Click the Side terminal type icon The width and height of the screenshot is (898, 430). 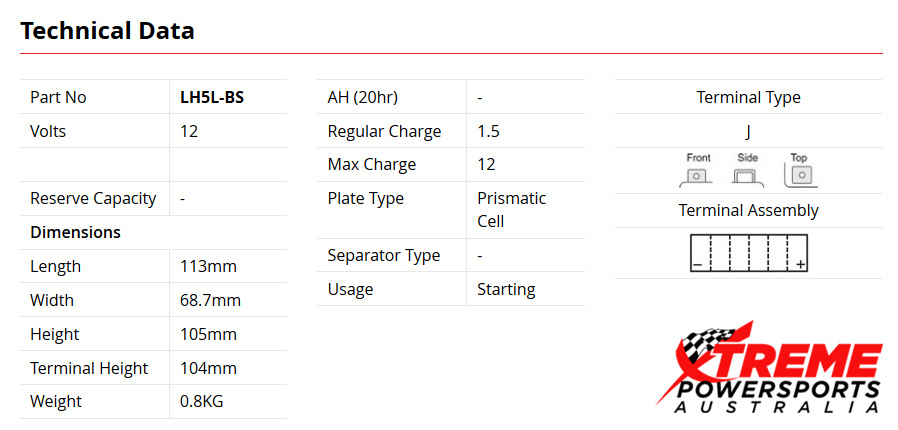pyautogui.click(x=747, y=171)
